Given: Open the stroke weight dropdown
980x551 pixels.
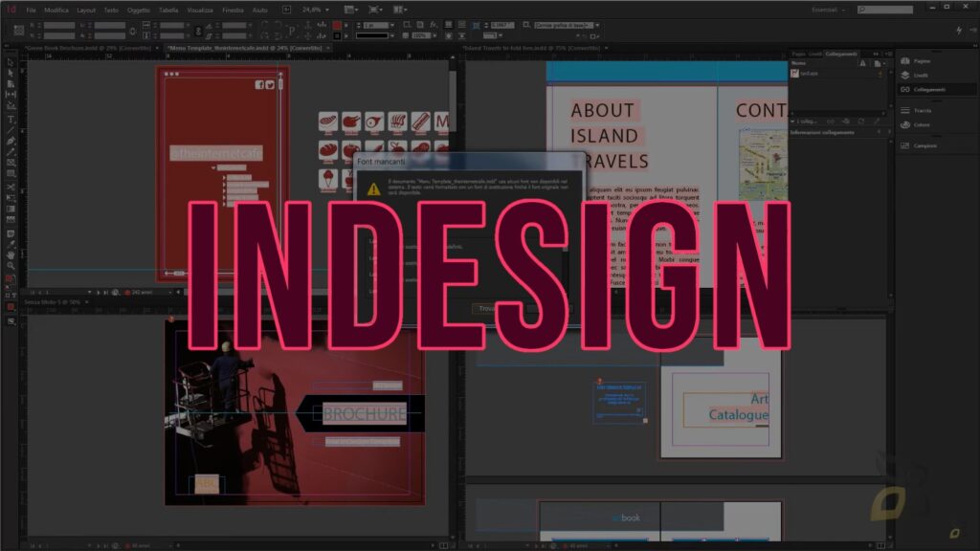Looking at the screenshot, I should [x=391, y=25].
